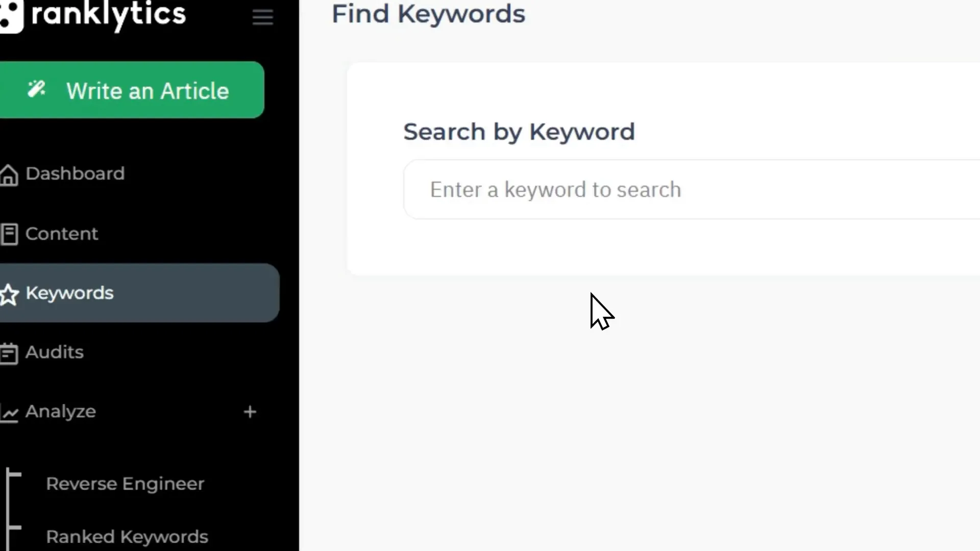Click the Keywords section active toggle
980x551 pixels.
click(140, 293)
